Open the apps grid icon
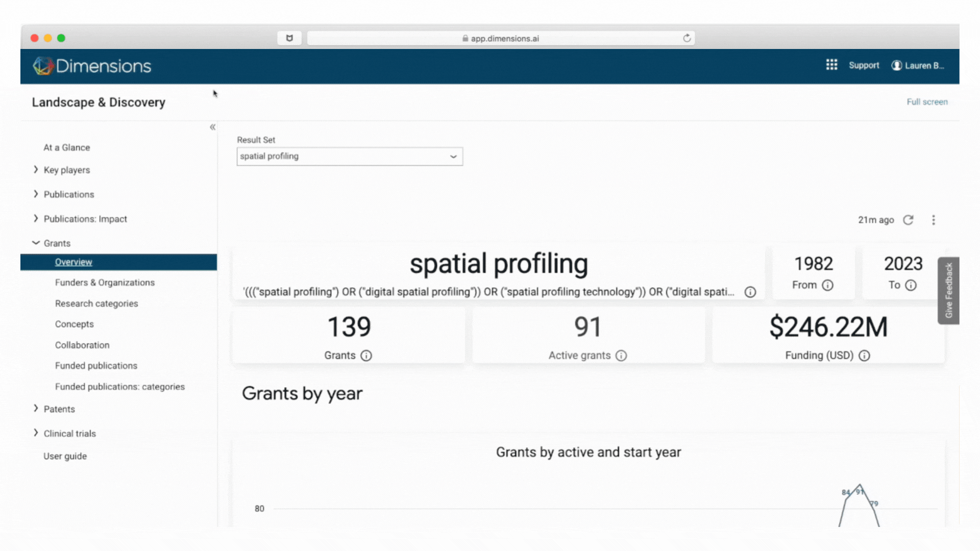 831,65
